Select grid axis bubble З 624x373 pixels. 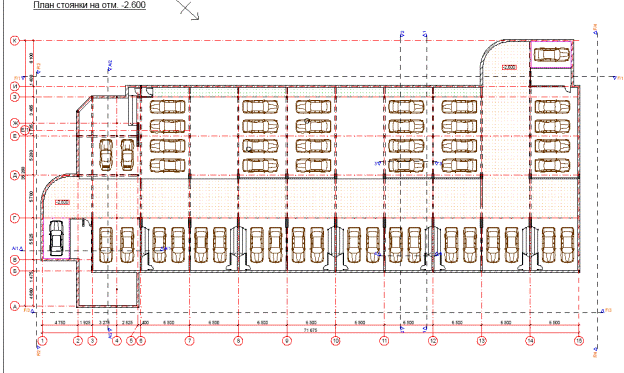[15, 97]
